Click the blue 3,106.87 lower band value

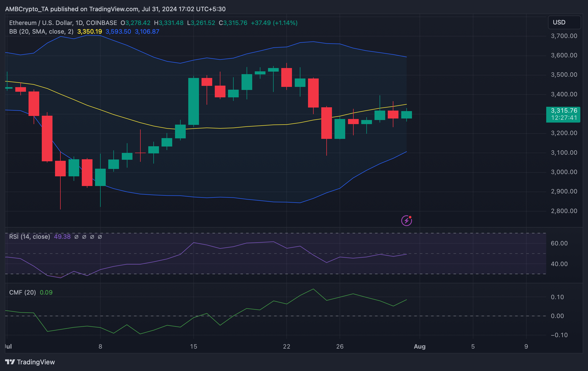147,32
